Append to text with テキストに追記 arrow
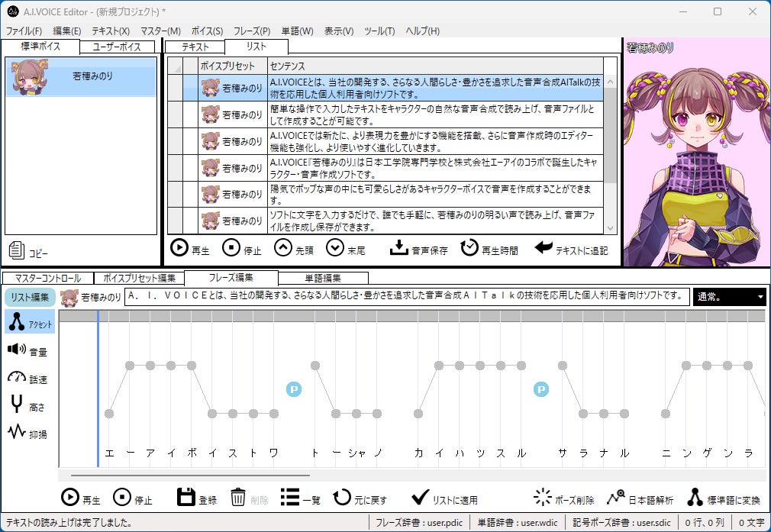The image size is (771, 532). pos(544,247)
